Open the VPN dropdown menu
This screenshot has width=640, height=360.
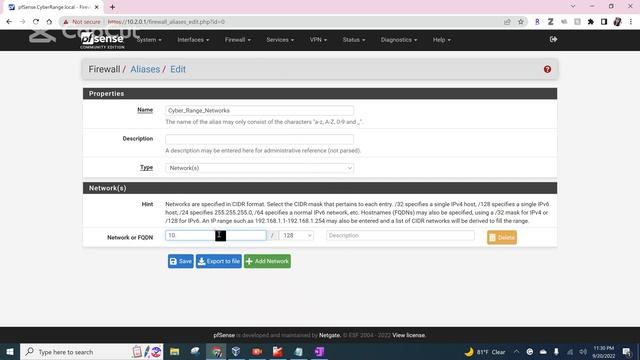click(318, 40)
